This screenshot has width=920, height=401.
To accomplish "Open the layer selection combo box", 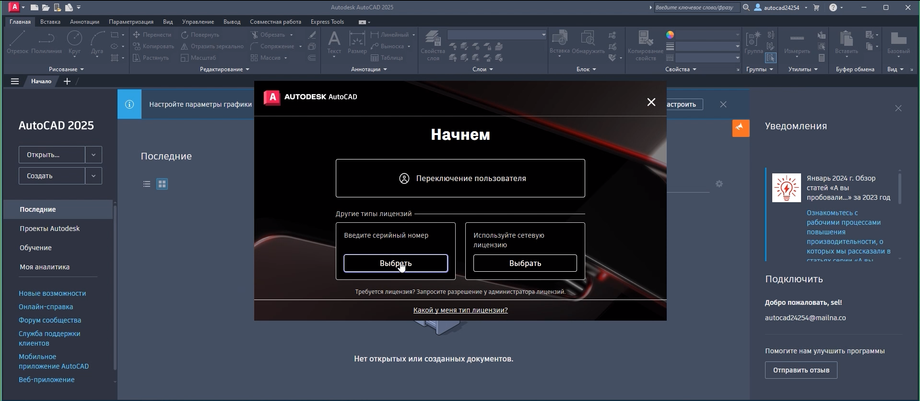I will pos(497,35).
